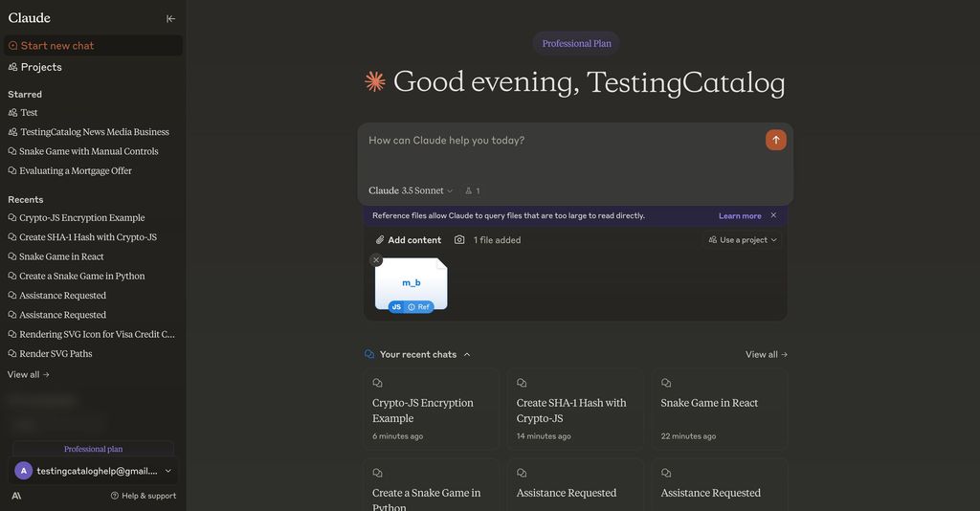Click the Learn more link in the banner
The height and width of the screenshot is (511, 980).
coord(740,216)
